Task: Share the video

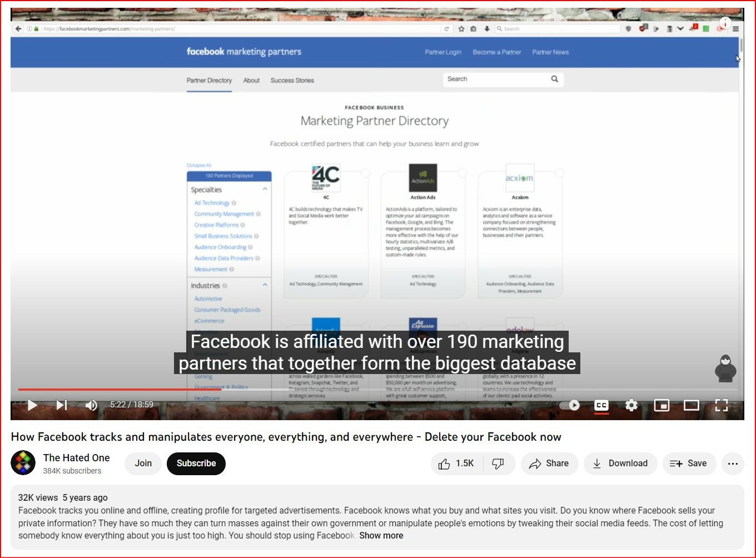Action: point(549,464)
